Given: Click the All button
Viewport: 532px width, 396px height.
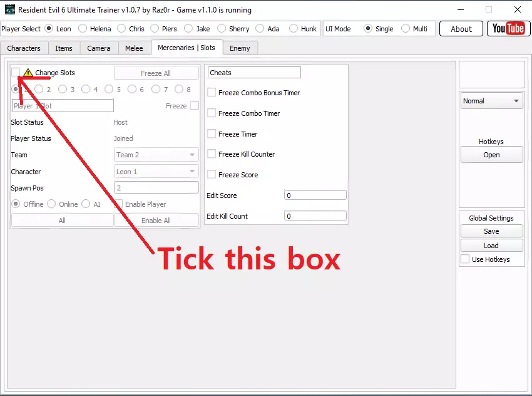Looking at the screenshot, I should coord(62,221).
